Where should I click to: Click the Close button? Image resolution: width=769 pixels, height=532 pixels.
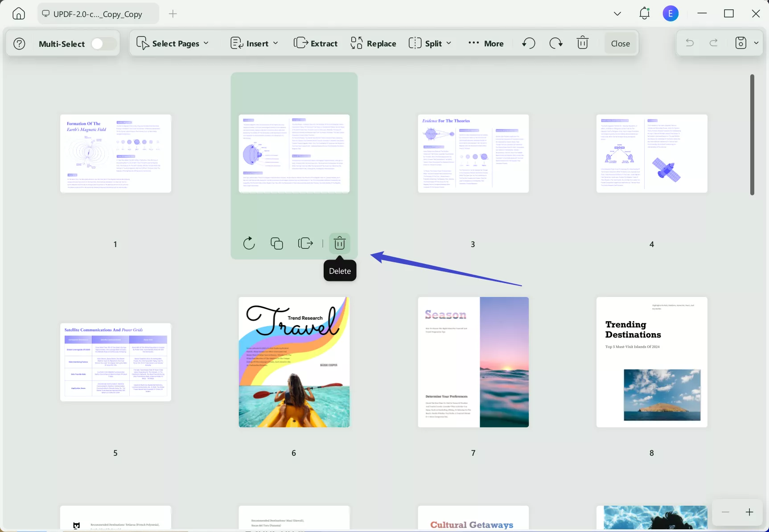(x=620, y=43)
